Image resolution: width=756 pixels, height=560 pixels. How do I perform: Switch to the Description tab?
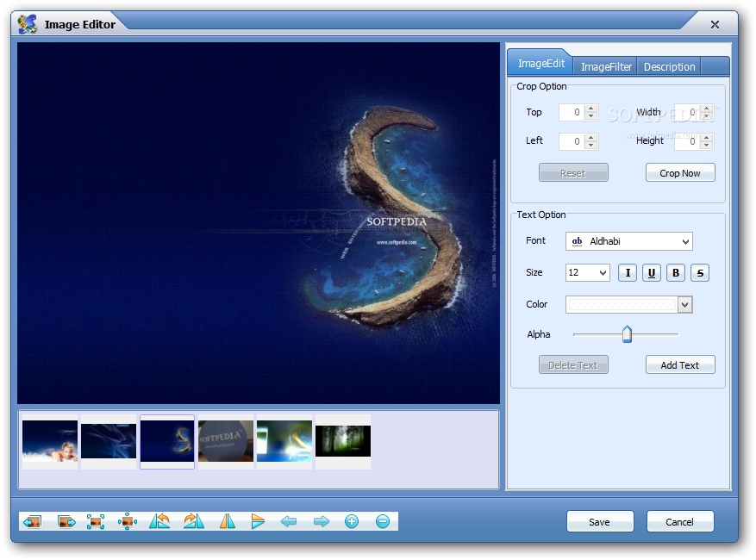(669, 66)
